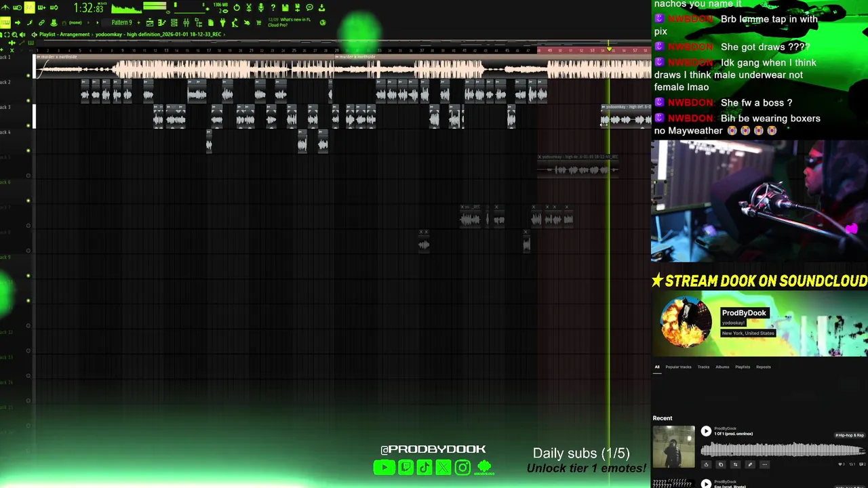Open the Piano roll view icon

point(161,22)
